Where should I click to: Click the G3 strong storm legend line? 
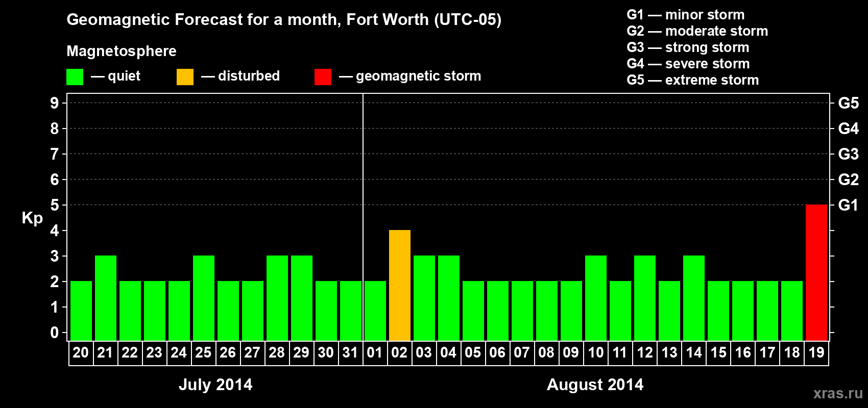(x=688, y=48)
